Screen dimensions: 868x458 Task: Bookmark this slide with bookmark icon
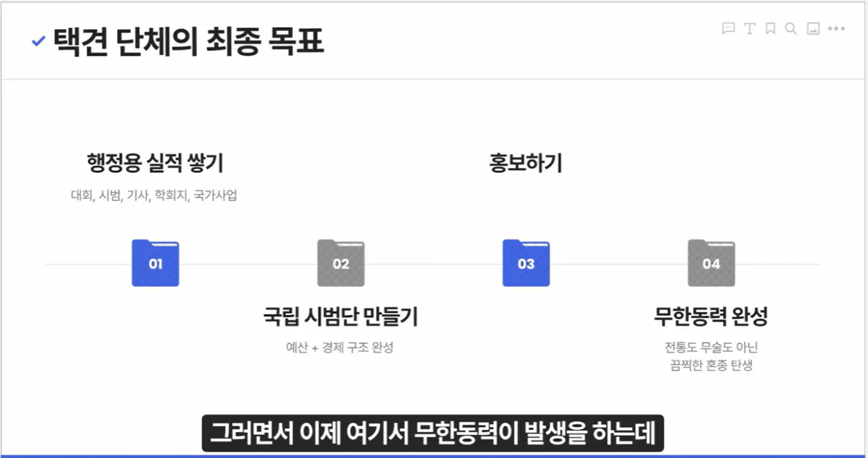tap(770, 28)
